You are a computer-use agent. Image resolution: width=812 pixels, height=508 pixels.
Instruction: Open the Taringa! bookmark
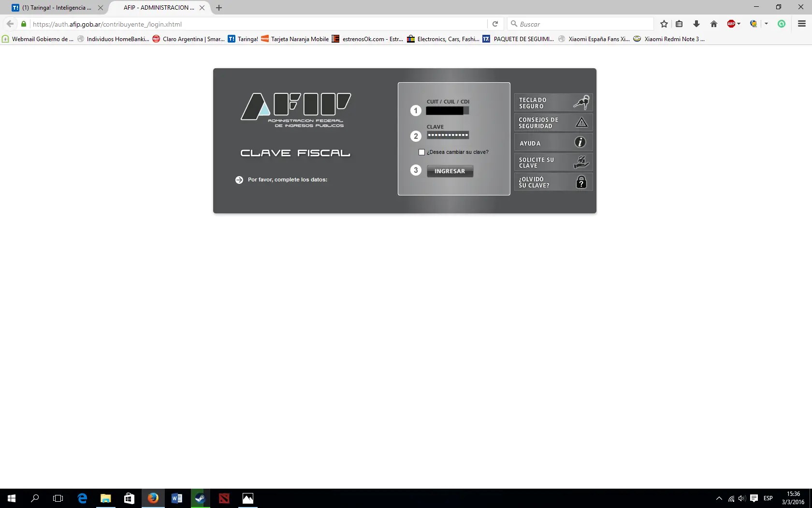click(x=243, y=39)
